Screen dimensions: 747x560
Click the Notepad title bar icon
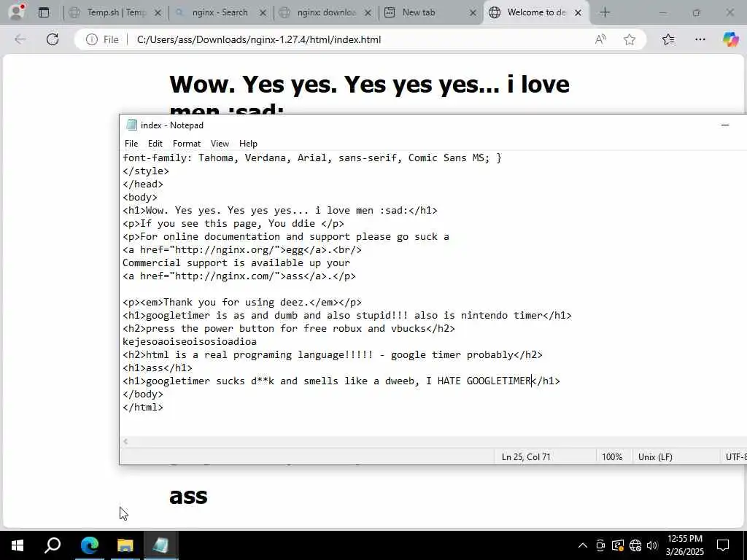click(131, 125)
